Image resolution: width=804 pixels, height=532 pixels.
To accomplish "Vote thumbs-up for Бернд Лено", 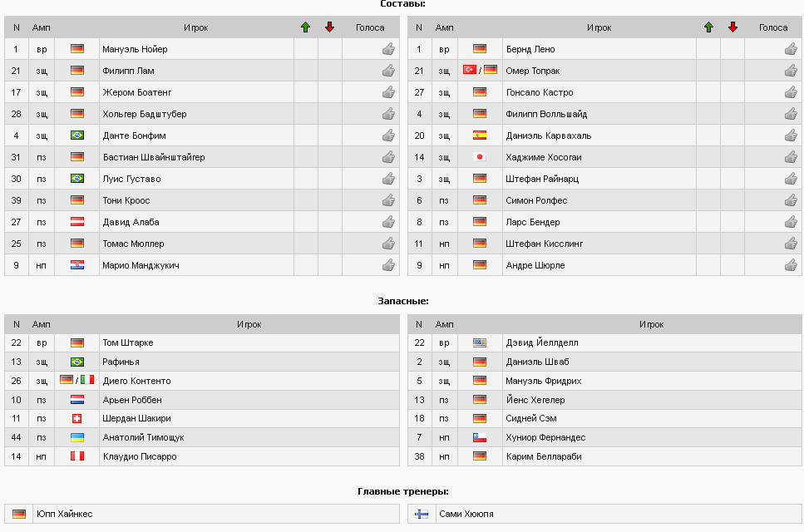I will click(791, 49).
